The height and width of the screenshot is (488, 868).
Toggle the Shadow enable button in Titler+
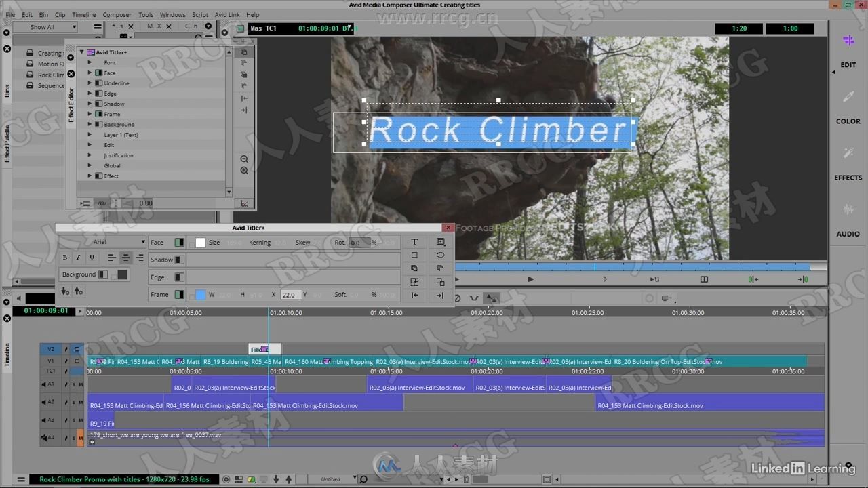coord(180,260)
